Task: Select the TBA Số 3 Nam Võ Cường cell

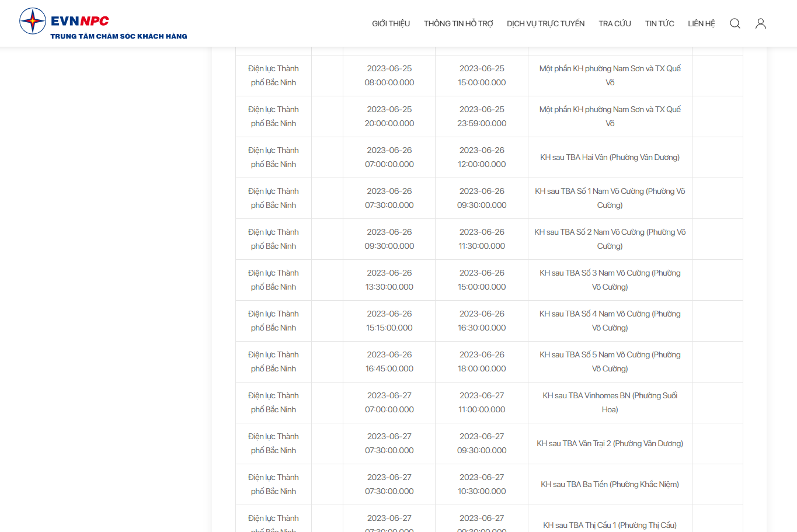Action: [610, 280]
